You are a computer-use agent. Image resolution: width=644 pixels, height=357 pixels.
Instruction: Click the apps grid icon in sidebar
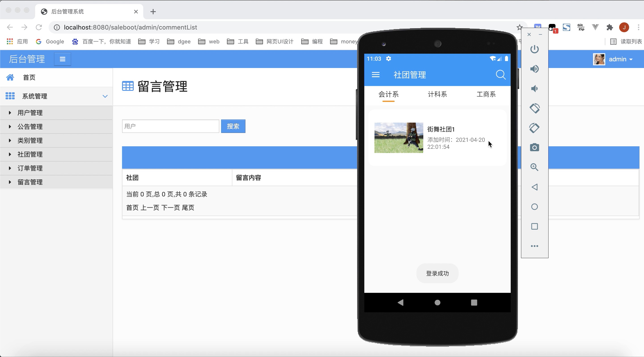pyautogui.click(x=10, y=96)
